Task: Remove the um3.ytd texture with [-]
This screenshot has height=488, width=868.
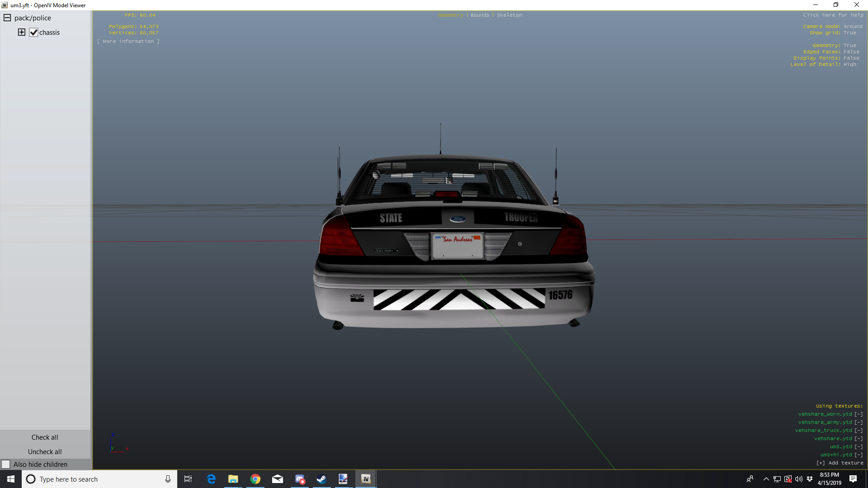Action: [x=859, y=446]
